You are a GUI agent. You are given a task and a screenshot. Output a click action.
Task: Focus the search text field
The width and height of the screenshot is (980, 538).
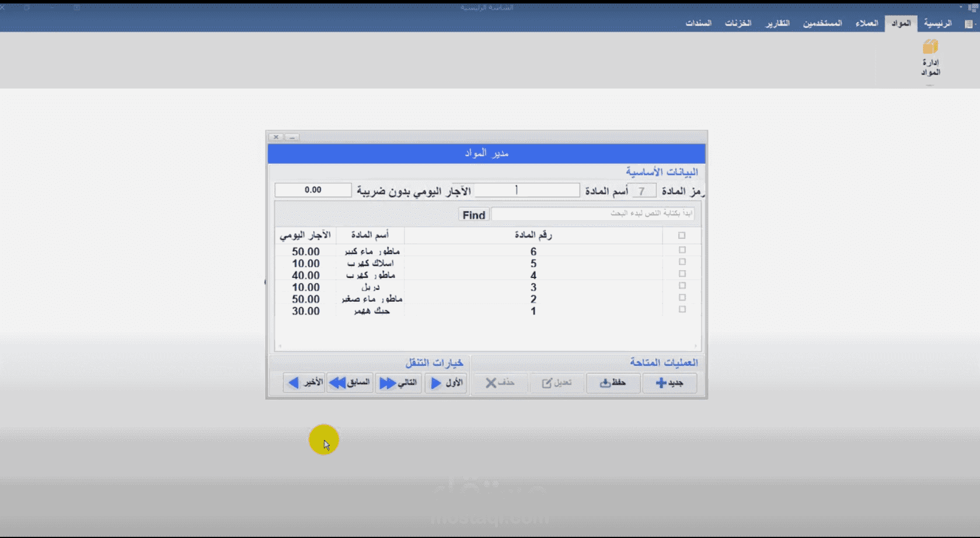593,214
